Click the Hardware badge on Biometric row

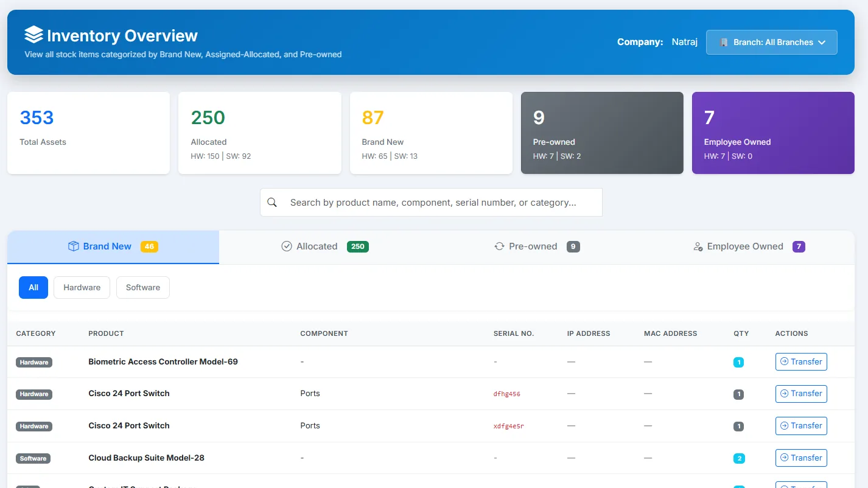point(34,362)
